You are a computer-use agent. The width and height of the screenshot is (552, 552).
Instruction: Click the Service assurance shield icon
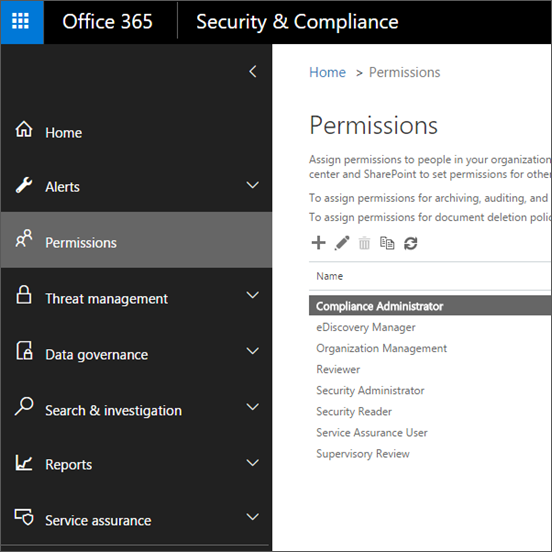[24, 517]
